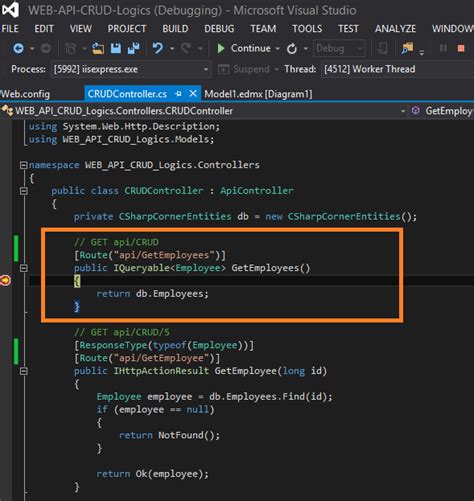Collapse the namespace WEB_API_CRUD_Logics.Controllers block
This screenshot has width=474, height=501.
click(23, 165)
